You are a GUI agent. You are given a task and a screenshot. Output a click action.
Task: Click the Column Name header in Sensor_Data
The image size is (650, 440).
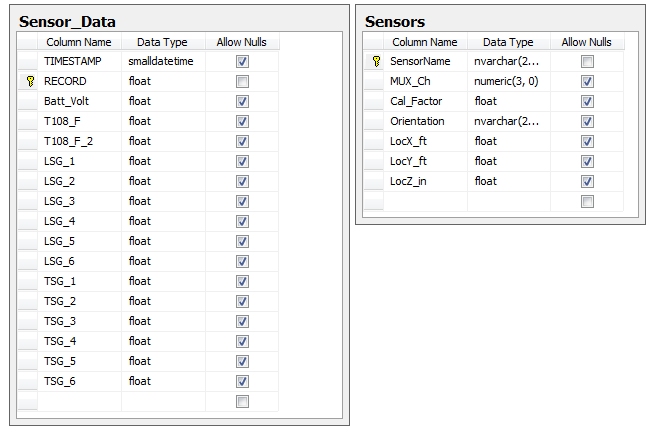(79, 42)
